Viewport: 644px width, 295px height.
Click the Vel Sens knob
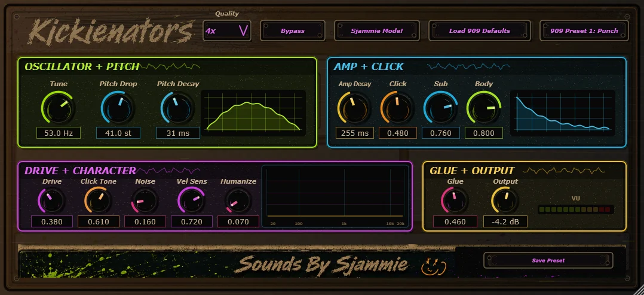[x=191, y=201]
